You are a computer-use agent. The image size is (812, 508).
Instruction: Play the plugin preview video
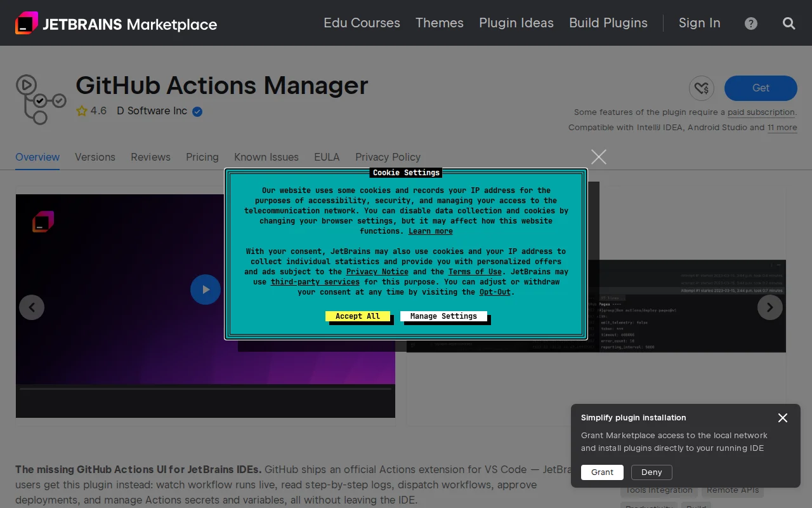[206, 290]
